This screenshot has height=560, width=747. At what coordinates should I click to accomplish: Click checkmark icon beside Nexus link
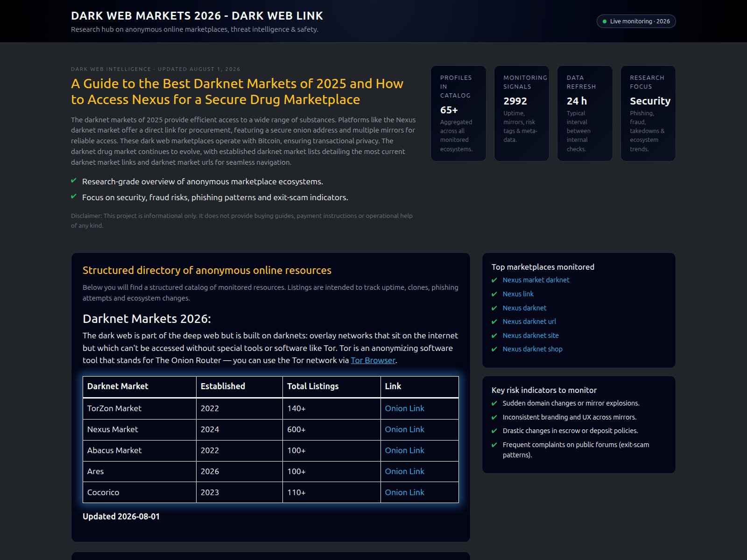click(x=494, y=294)
